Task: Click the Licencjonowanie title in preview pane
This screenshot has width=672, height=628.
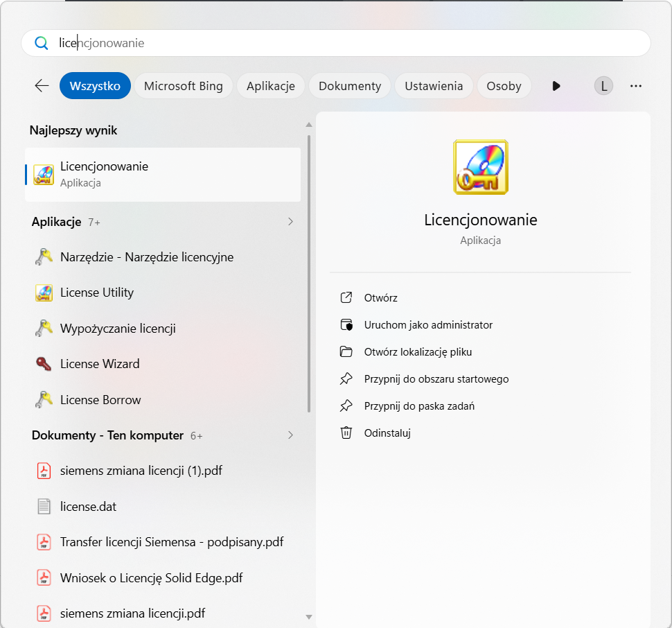Action: tap(480, 220)
